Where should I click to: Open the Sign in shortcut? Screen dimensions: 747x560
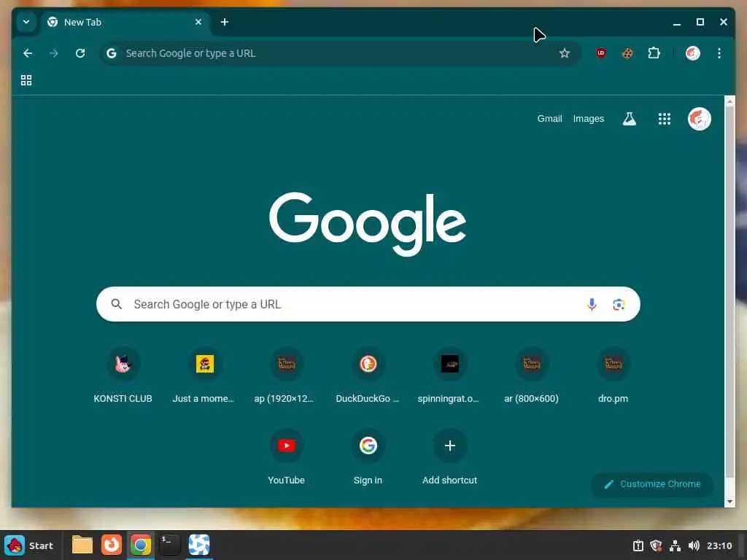(x=368, y=458)
